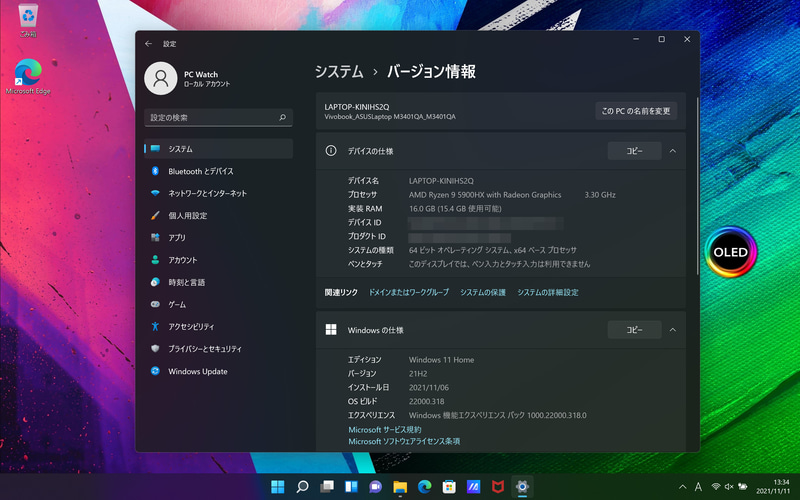Open Task View on taskbar
The width and height of the screenshot is (800, 500).
327,487
